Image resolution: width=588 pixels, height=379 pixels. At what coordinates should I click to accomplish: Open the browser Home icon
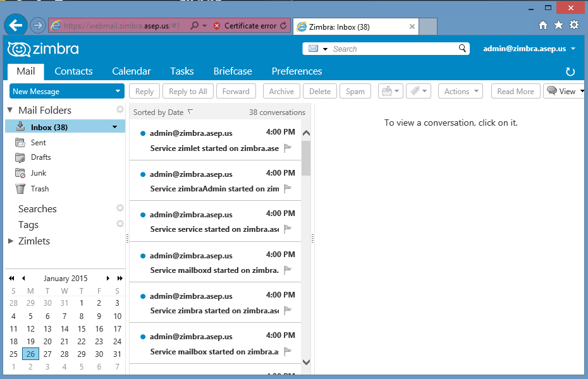542,25
